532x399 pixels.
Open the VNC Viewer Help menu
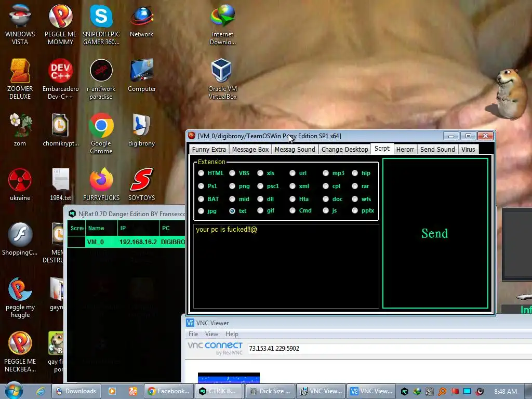(232, 334)
